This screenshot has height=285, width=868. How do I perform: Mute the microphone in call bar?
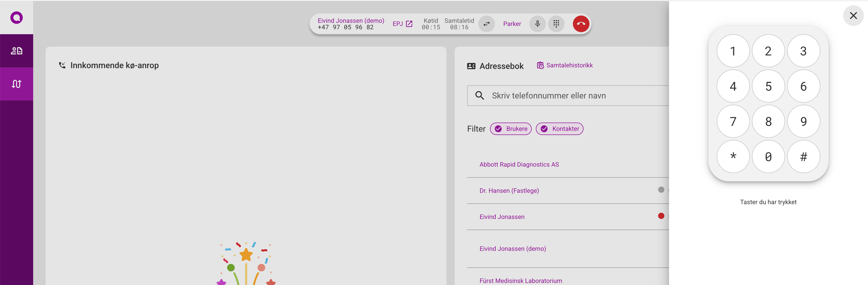pos(537,24)
